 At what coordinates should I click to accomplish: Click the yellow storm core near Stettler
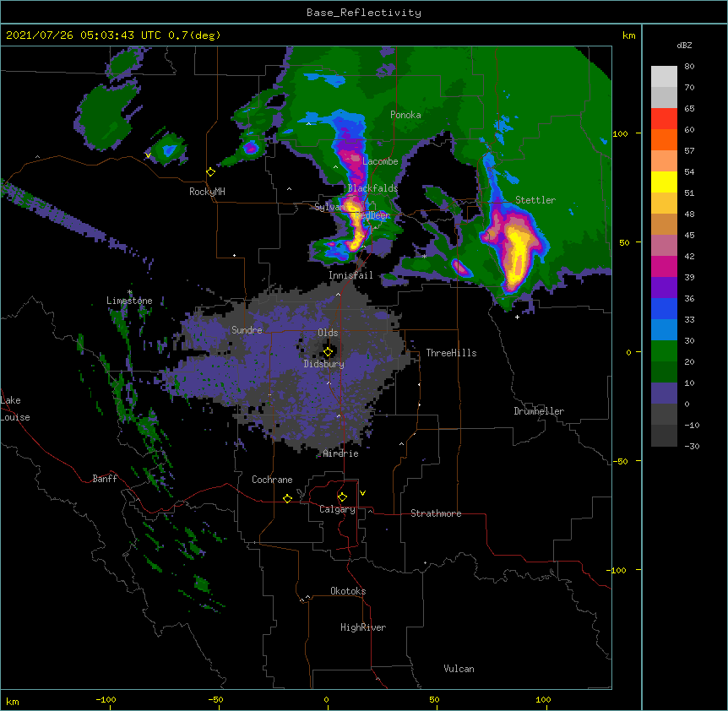516,256
